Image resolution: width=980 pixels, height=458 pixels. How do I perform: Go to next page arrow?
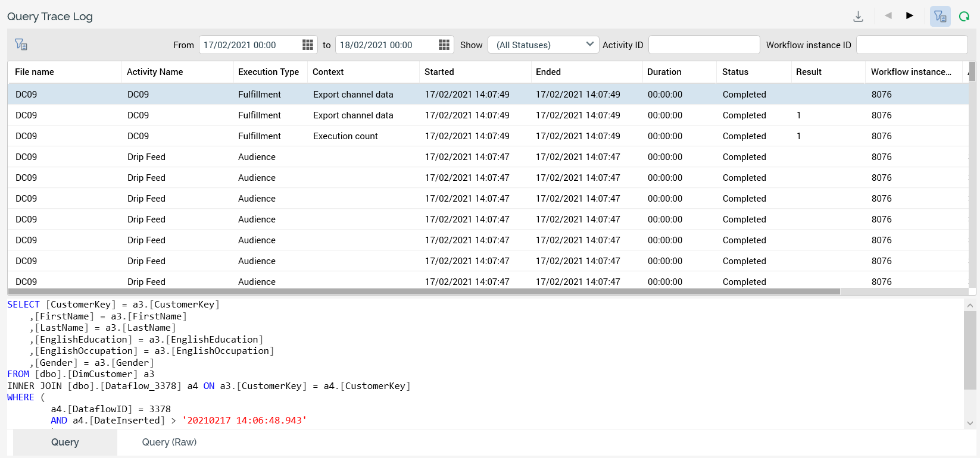(909, 15)
